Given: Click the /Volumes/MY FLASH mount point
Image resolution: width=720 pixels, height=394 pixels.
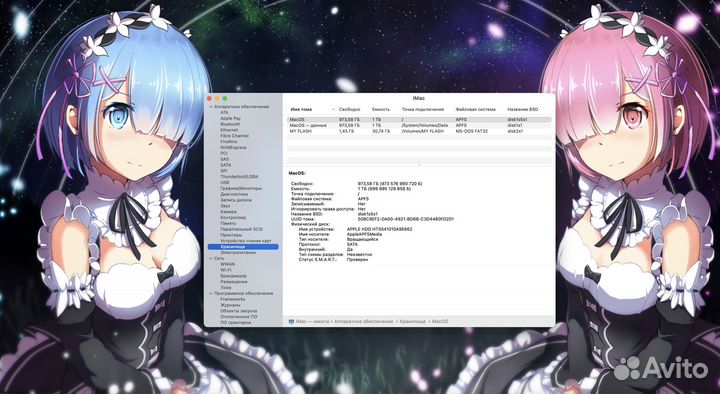Looking at the screenshot, I should click(x=422, y=131).
